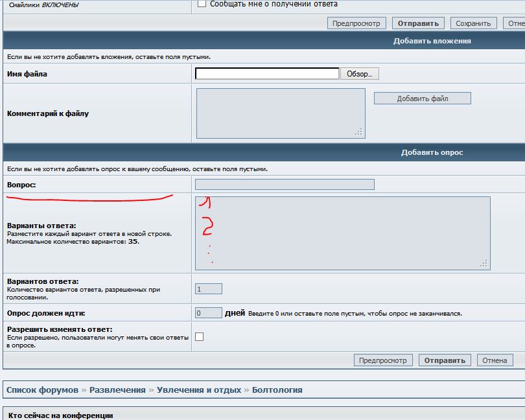Grab the file comment box resize handle

tap(358, 132)
